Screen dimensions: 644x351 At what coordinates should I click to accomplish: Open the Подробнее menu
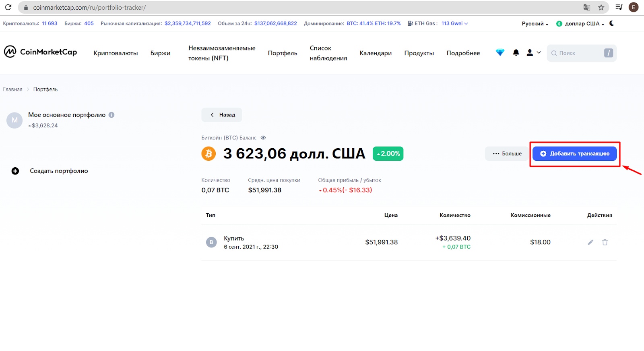pyautogui.click(x=463, y=53)
